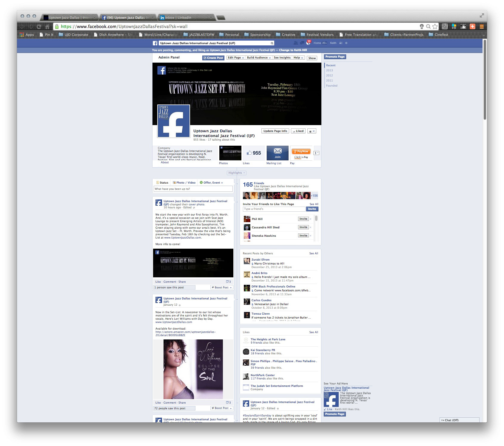Click the page vertical scrollbar thumb
Viewport: 504px width, 446px height.
coord(485,80)
